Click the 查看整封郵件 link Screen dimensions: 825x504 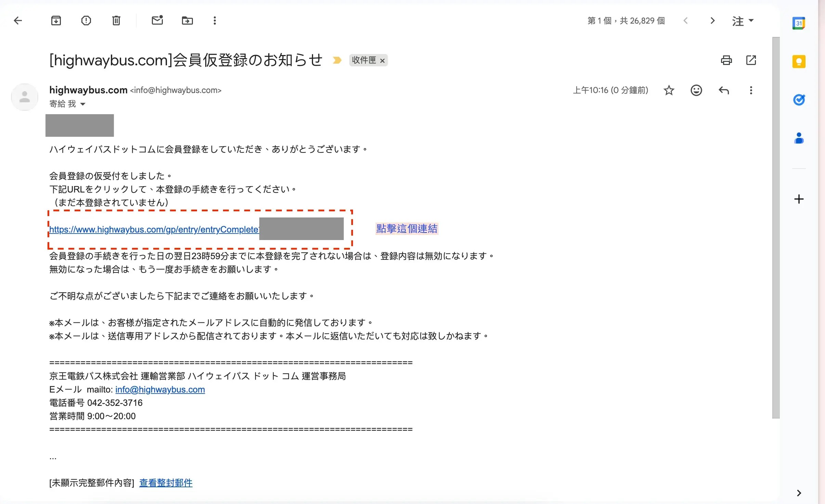(166, 483)
